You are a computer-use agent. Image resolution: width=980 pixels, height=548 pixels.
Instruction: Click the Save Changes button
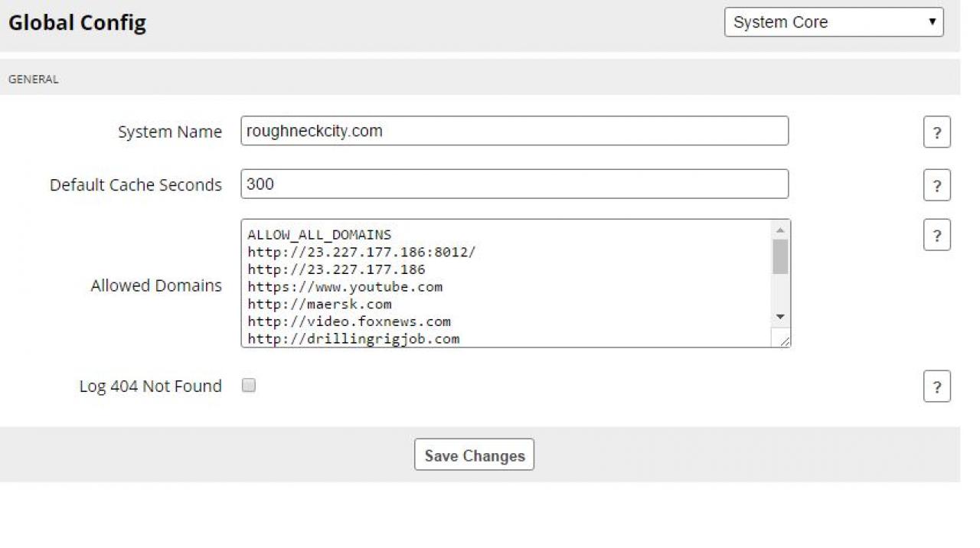pyautogui.click(x=474, y=455)
